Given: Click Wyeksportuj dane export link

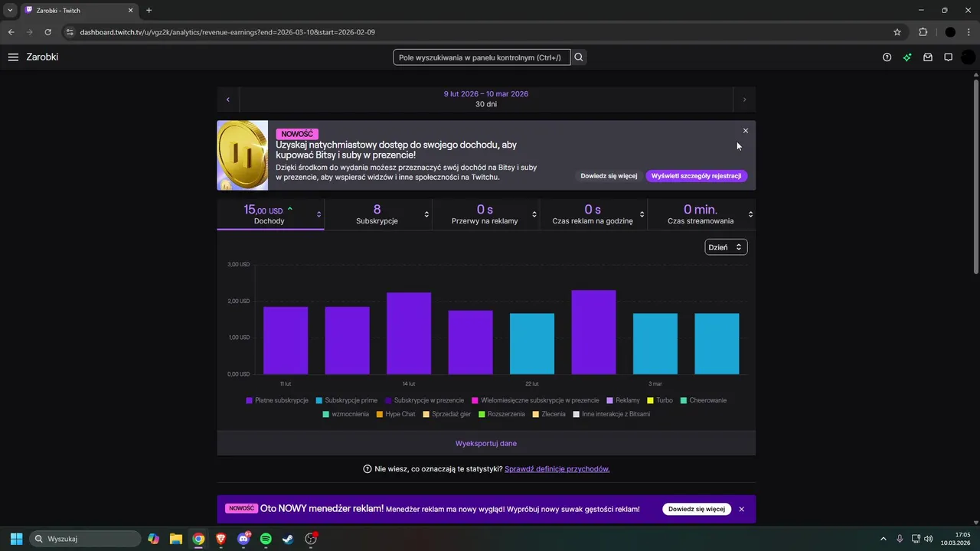Looking at the screenshot, I should [486, 443].
